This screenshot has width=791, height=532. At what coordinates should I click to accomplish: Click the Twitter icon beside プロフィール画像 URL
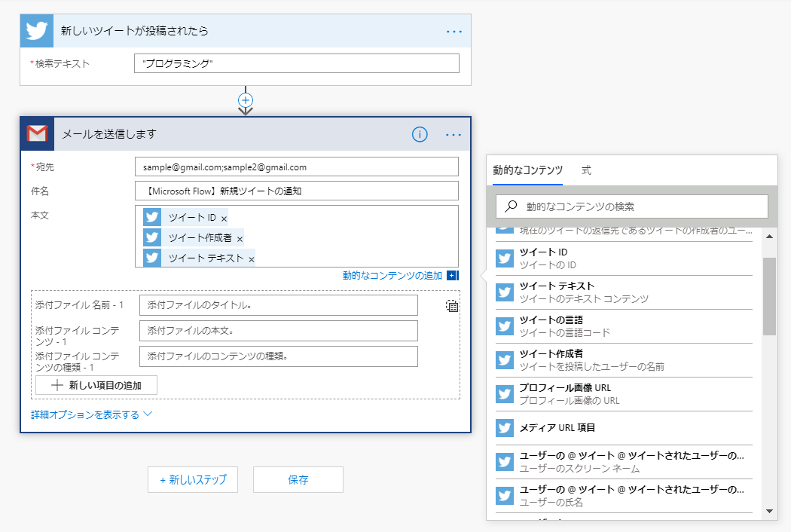tap(504, 393)
